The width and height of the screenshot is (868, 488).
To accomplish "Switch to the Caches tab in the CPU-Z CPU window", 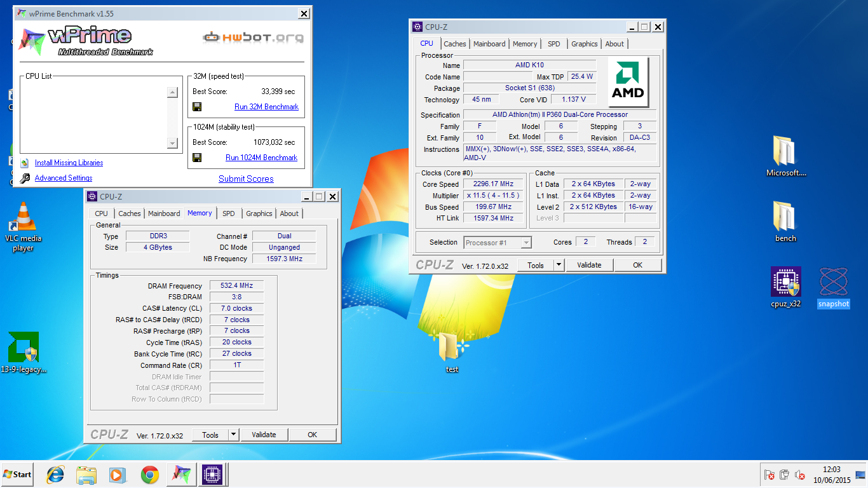I will pos(455,44).
